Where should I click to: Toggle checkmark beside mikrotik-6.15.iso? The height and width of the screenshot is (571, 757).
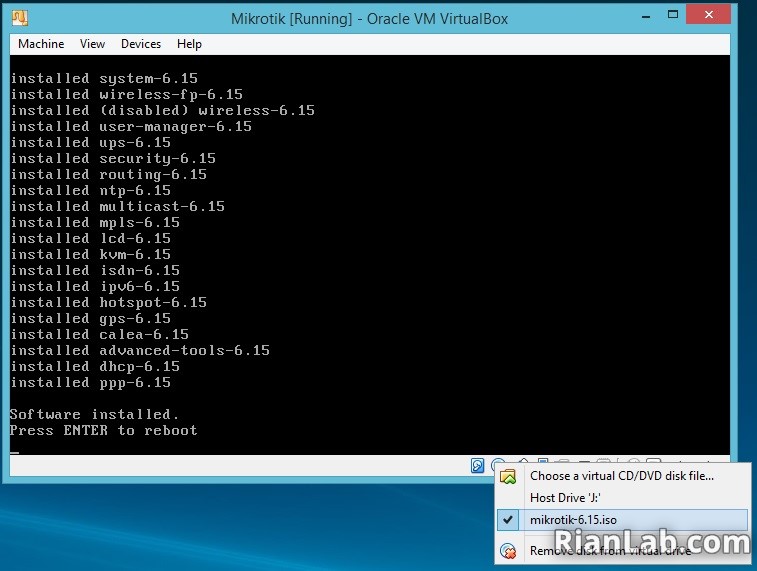coord(507,520)
